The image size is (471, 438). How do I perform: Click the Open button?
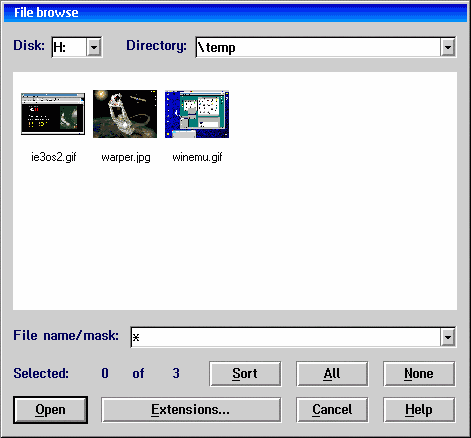click(x=50, y=410)
